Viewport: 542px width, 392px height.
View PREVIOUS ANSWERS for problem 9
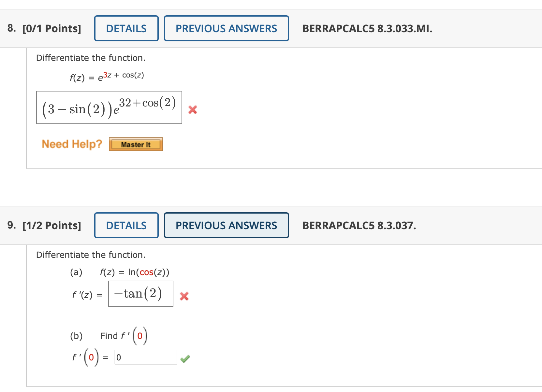pyautogui.click(x=226, y=225)
